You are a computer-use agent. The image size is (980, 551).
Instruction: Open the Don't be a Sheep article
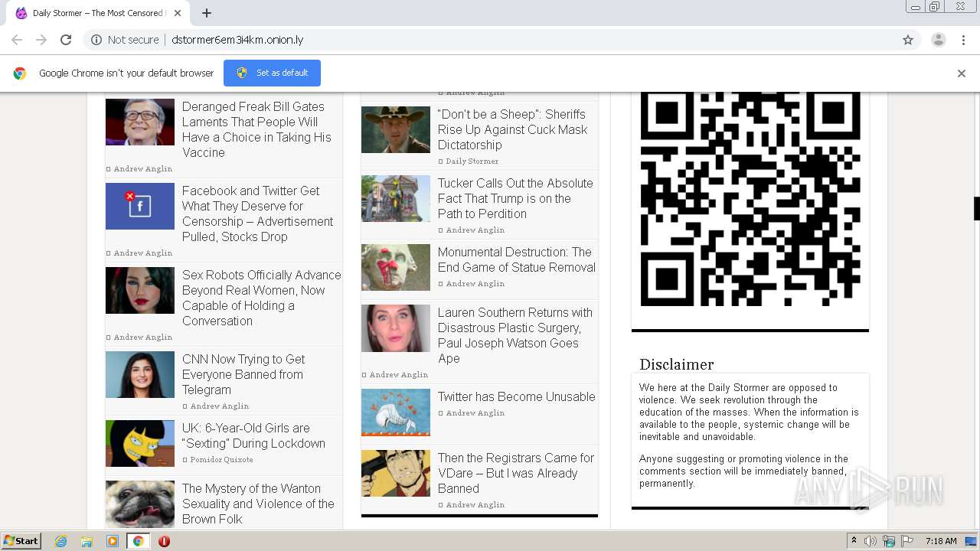512,129
